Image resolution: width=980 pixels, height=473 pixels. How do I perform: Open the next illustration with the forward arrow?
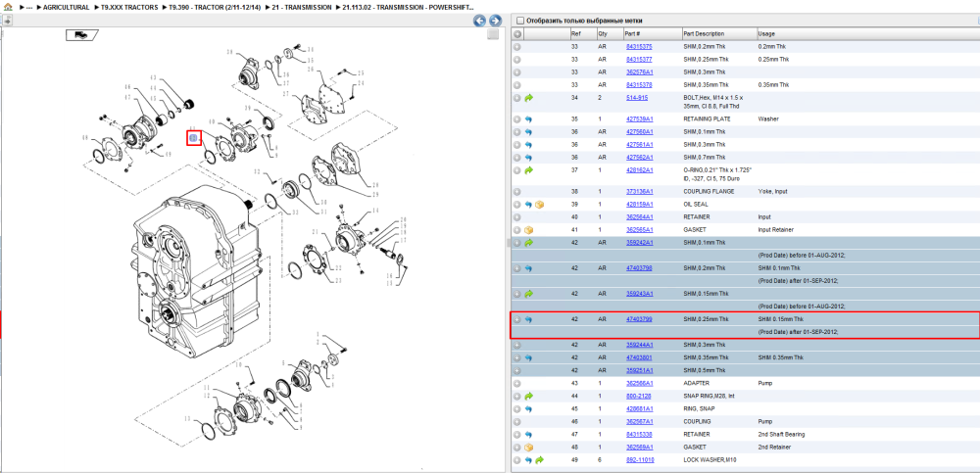tap(495, 21)
